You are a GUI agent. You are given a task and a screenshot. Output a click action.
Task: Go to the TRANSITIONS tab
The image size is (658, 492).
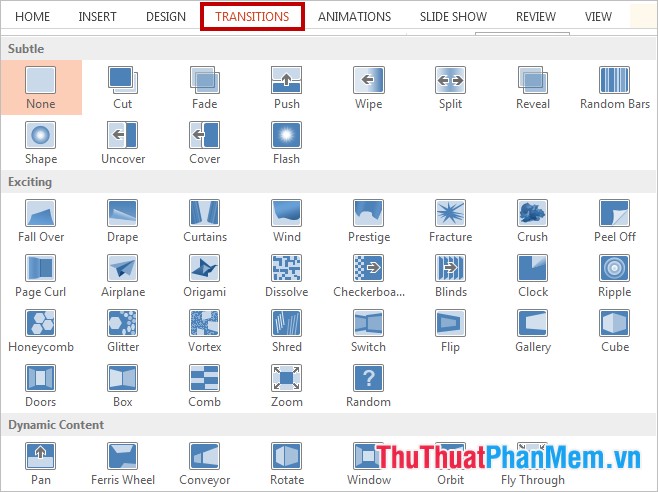click(x=252, y=17)
